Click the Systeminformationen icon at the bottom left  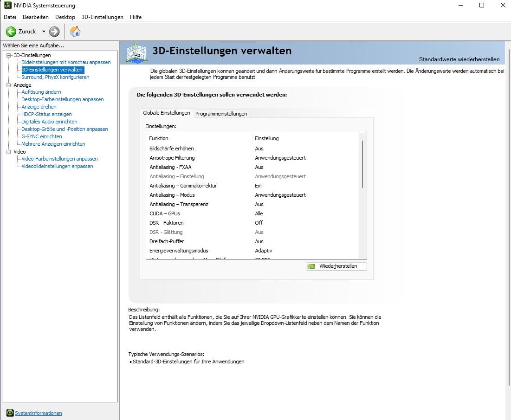[10, 413]
